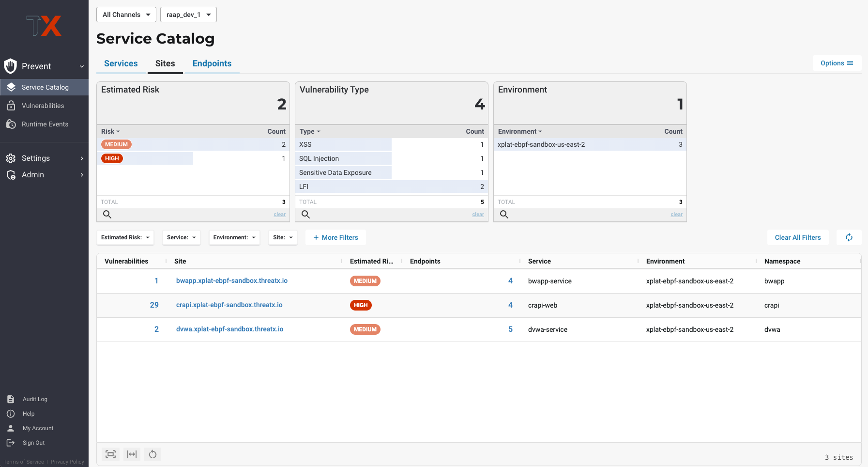
Task: Click the ThreatX logo
Action: coord(44,26)
